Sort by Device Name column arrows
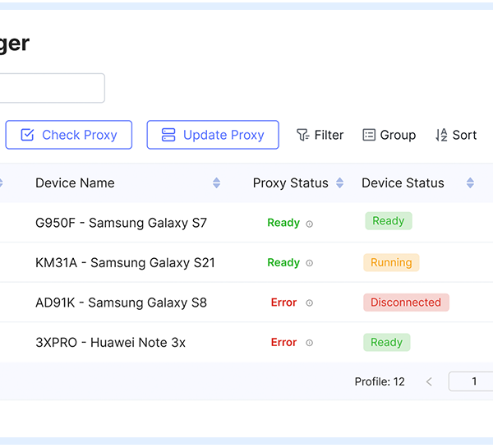Image resolution: width=493 pixels, height=448 pixels. (216, 183)
